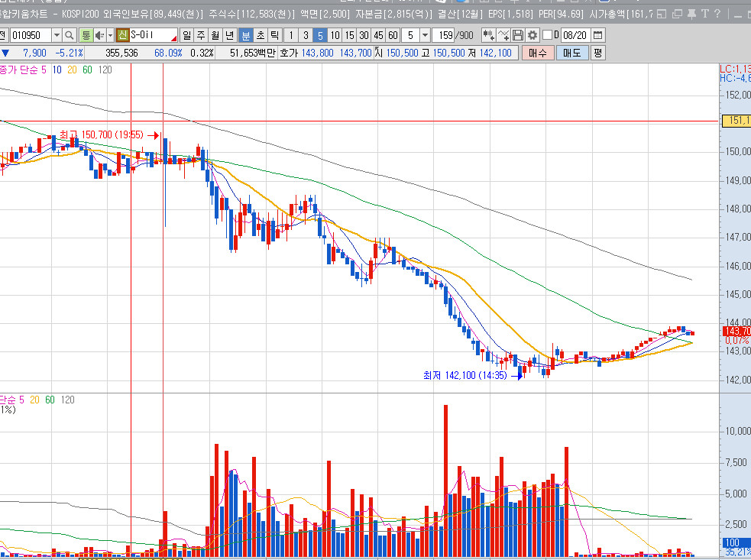This screenshot has height=560, width=751.
Task: Switch to daily chart (일)
Action: click(x=186, y=35)
